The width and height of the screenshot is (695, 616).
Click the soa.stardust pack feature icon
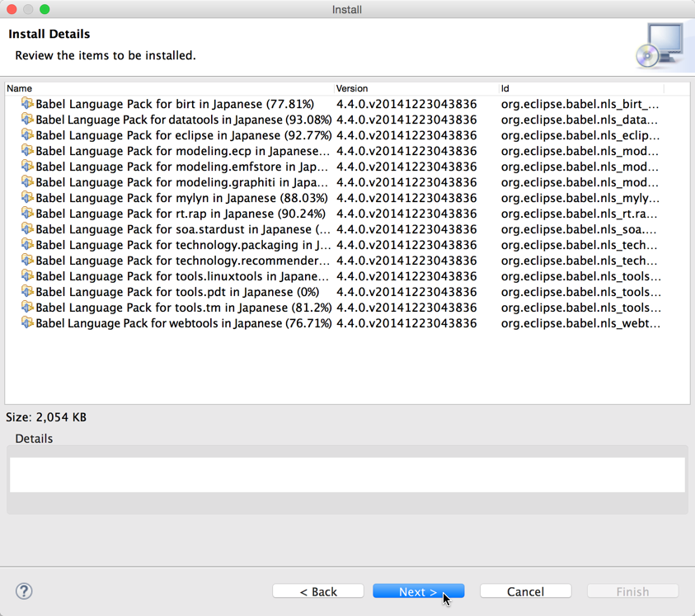tap(27, 229)
